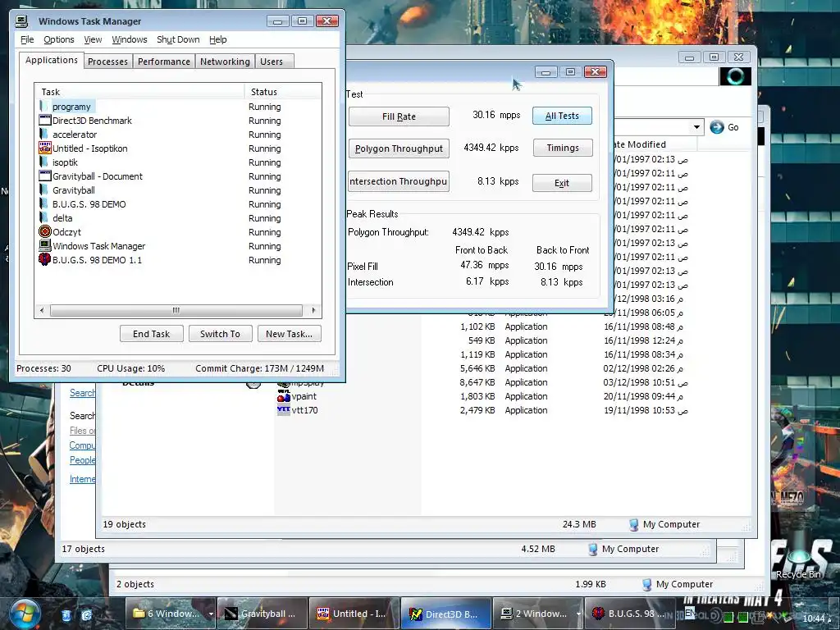Click the task list horizontal scrollbar thumb
The height and width of the screenshot is (630, 840).
pos(176,310)
